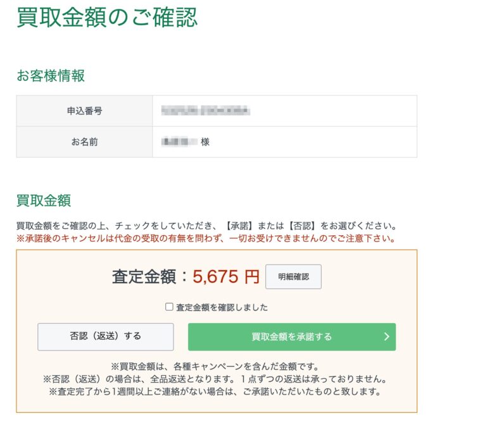Screen dimensions: 504x425
Task: Click the note about 全品返送
Action: click(215, 379)
